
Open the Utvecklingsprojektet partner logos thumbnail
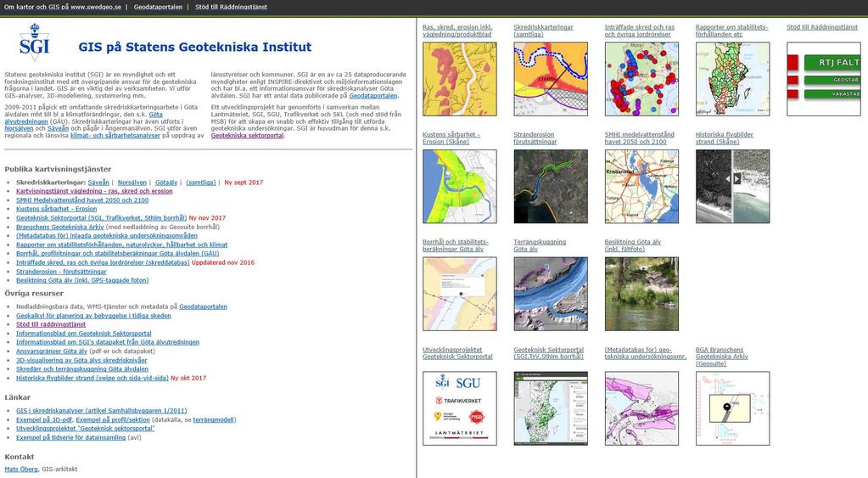click(460, 408)
